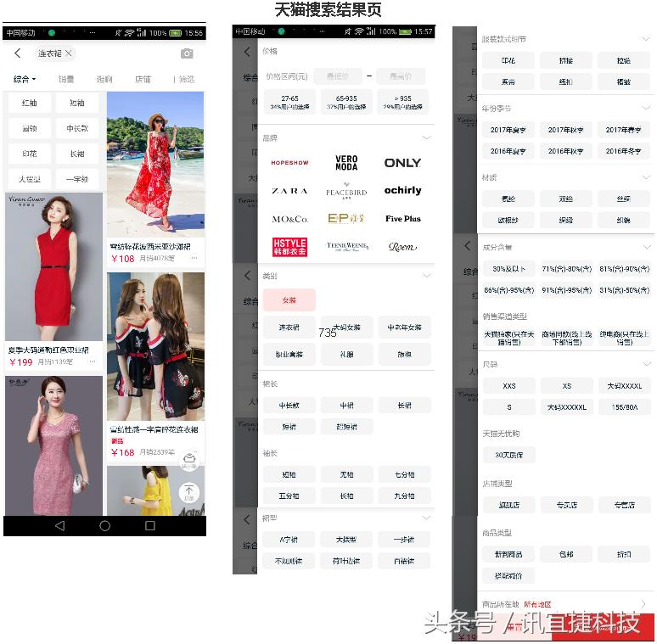Click the 最低价 minimum price field
657x644 pixels.
coord(338,76)
